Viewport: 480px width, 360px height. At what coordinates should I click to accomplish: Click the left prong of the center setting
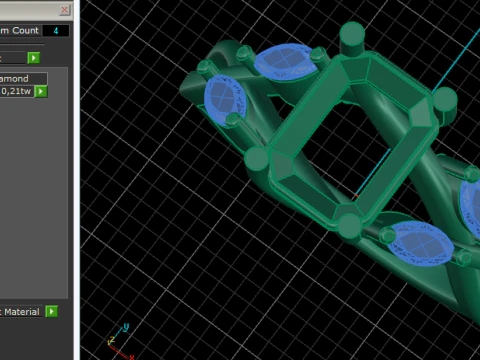coord(256,159)
